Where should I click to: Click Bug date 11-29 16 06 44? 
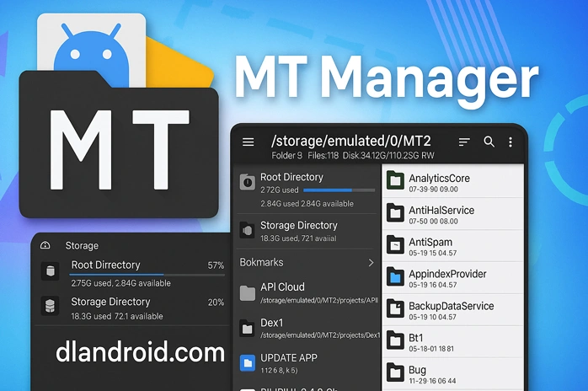432,381
